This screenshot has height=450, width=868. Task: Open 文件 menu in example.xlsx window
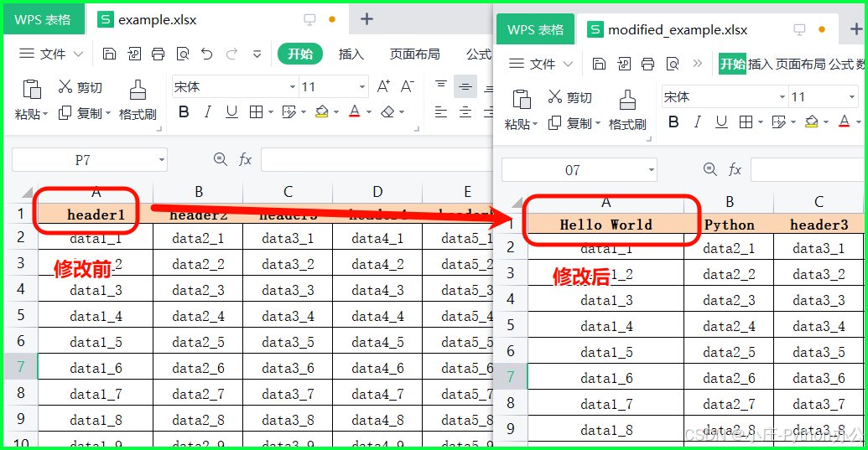[50, 54]
